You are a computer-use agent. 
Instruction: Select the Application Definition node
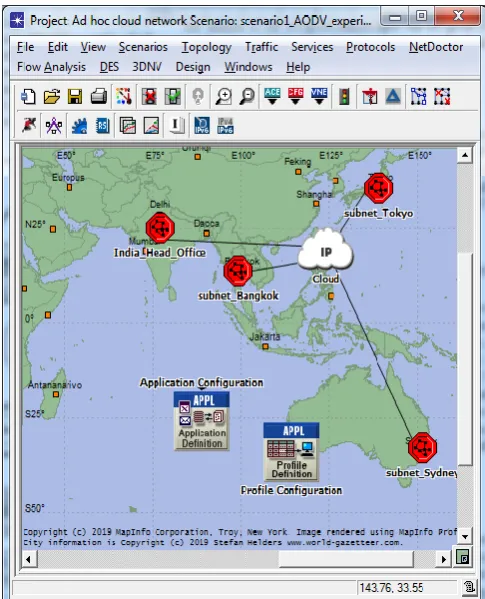point(202,421)
